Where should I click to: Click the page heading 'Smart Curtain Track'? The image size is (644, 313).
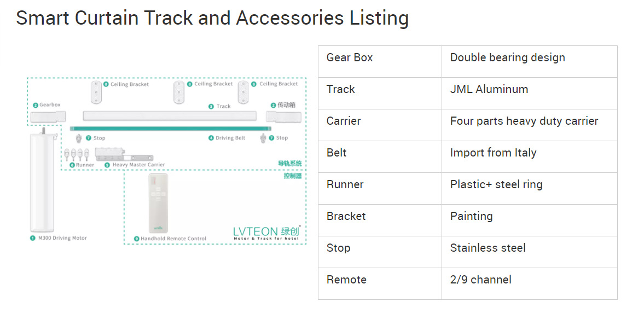point(212,18)
